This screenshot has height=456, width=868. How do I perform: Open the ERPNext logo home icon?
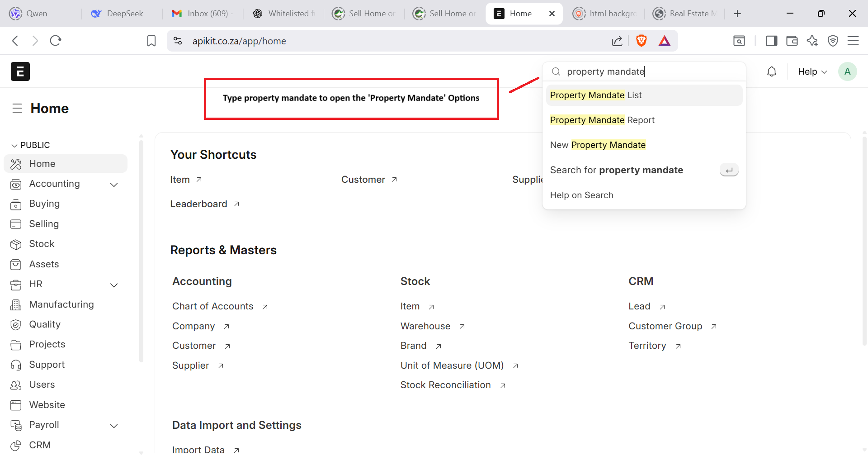[x=20, y=71]
